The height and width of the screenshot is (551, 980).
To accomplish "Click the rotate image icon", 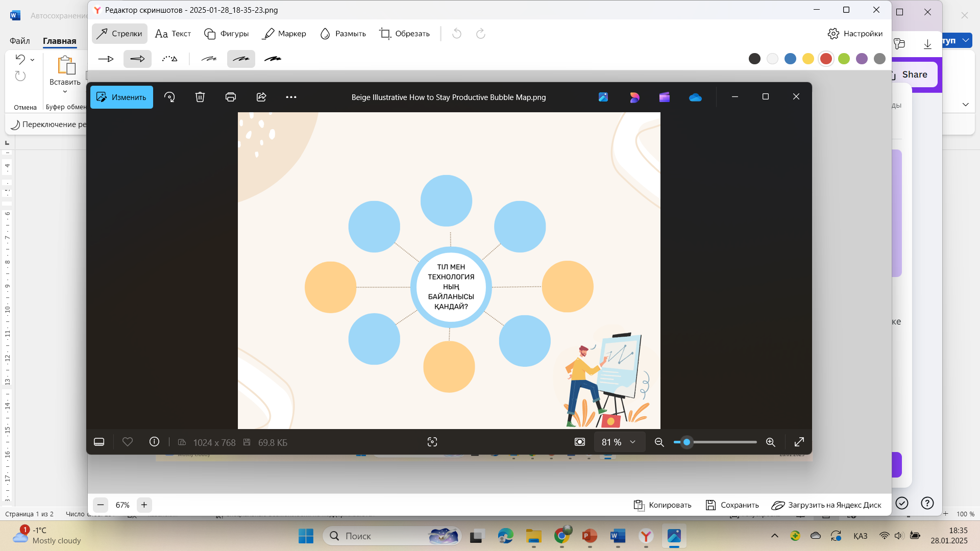I will [x=169, y=97].
